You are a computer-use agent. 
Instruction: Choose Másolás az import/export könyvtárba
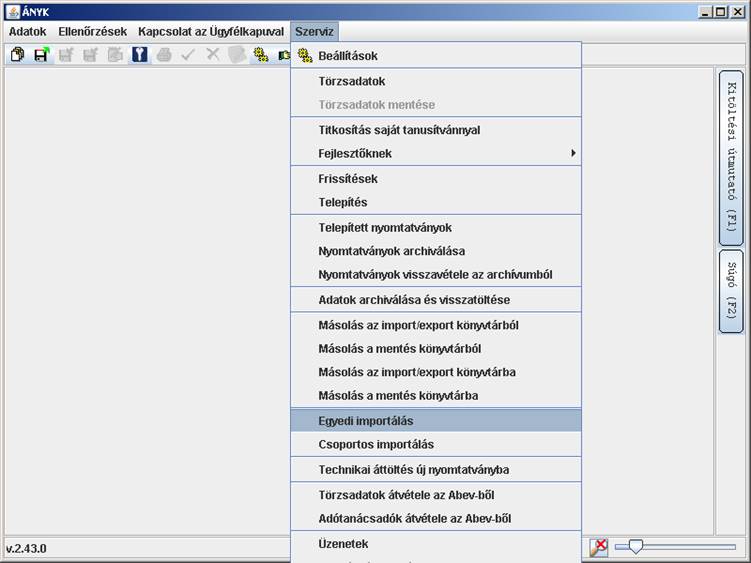coord(436,372)
